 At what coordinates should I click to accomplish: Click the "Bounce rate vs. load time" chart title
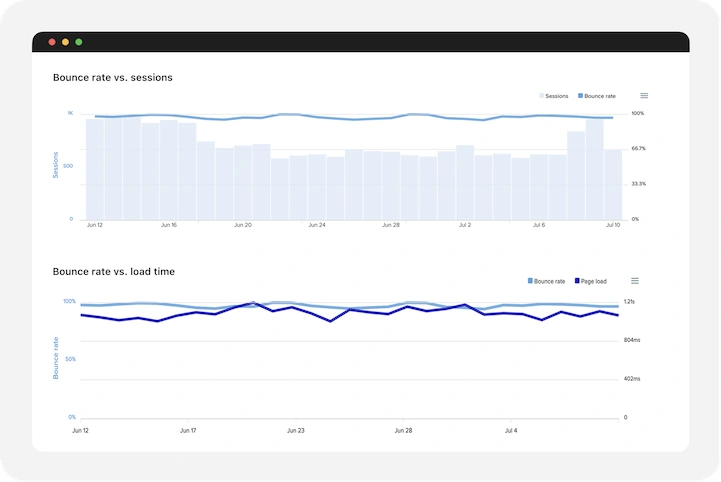pyautogui.click(x=114, y=271)
